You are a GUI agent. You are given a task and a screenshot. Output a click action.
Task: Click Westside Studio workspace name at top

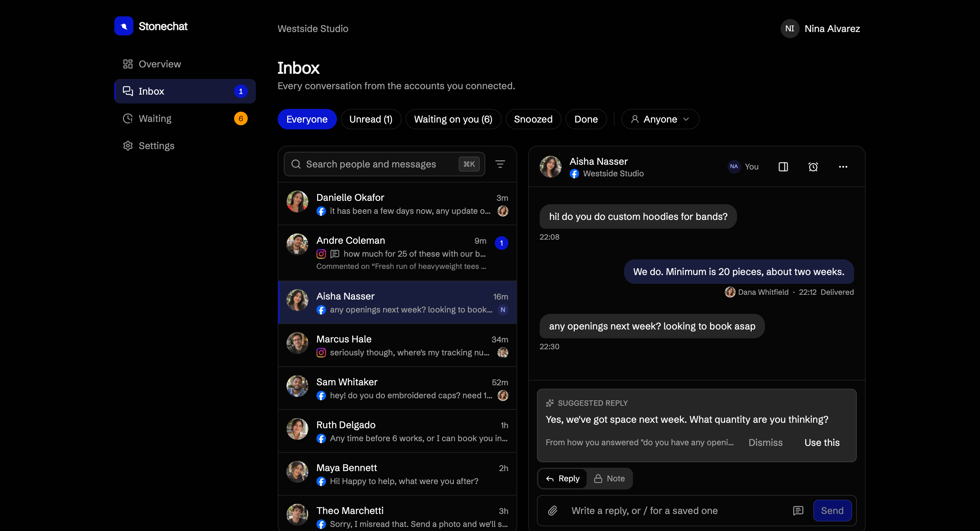313,29
